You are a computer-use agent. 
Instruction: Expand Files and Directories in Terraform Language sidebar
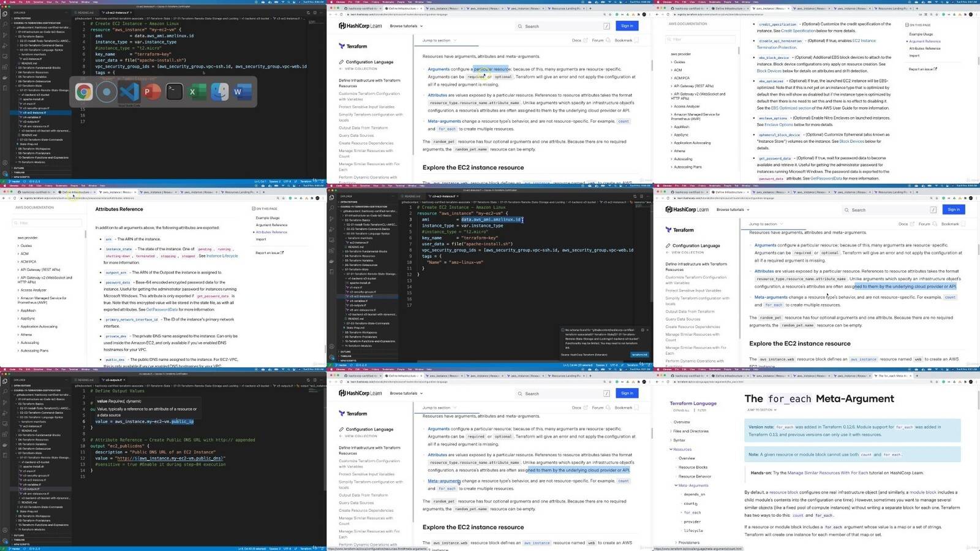tap(690, 431)
